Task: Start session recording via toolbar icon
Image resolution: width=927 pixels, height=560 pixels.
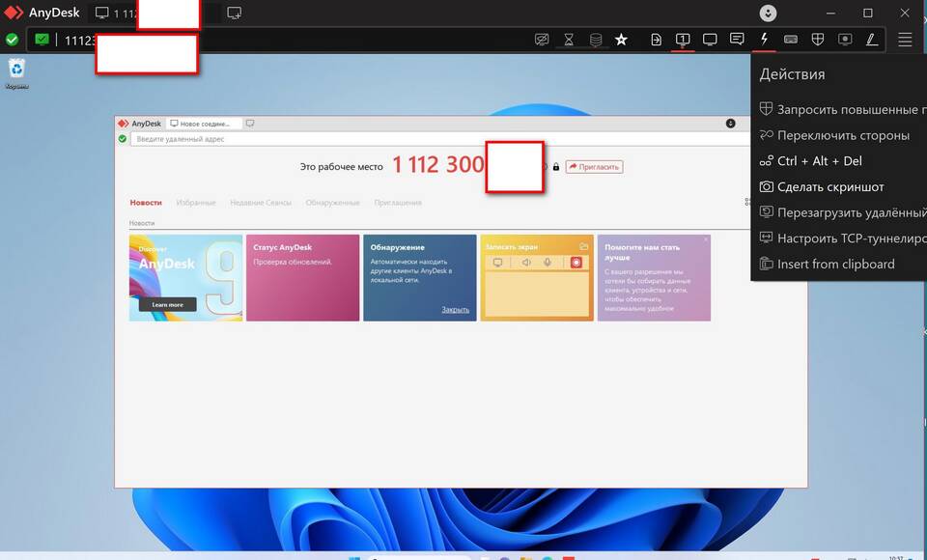Action: [845, 40]
